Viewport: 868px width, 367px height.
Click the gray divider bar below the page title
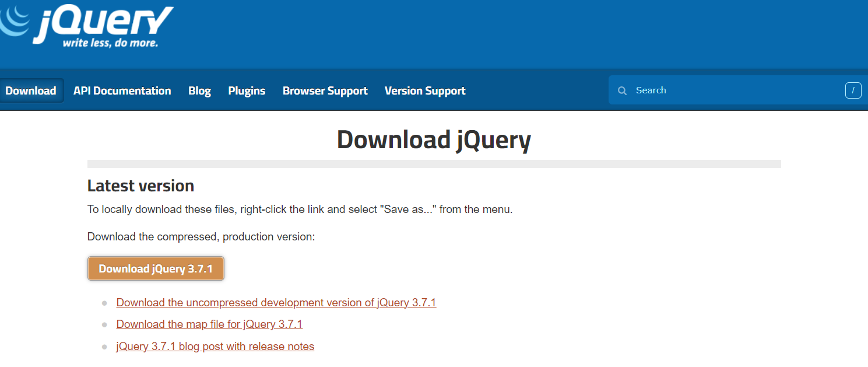coord(434,164)
